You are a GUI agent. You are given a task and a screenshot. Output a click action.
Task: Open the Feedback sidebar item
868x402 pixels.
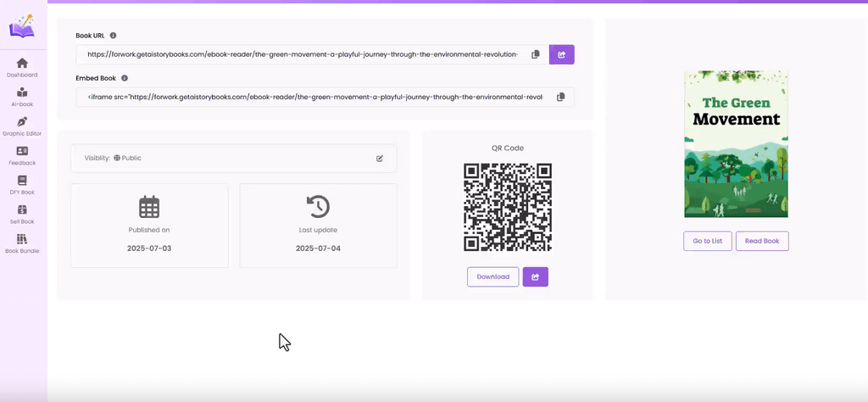[22, 155]
